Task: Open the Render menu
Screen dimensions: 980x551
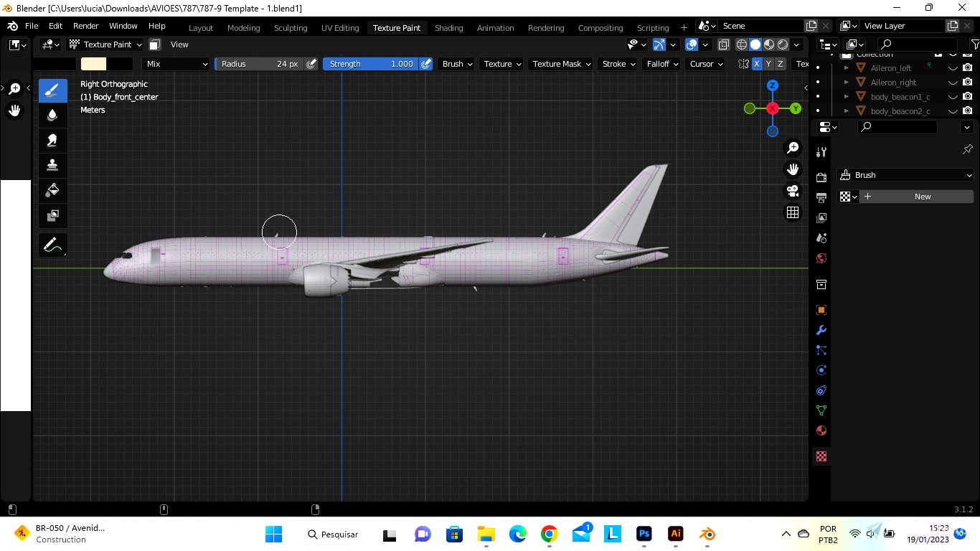Action: pos(86,26)
